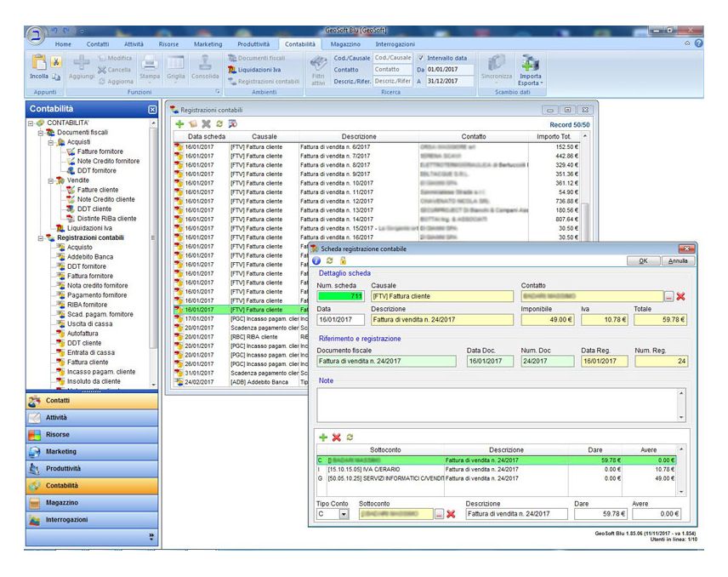Image resolution: width=728 pixels, height=577 pixels.
Task: Close the Contabilità side panel
Action: (x=152, y=109)
